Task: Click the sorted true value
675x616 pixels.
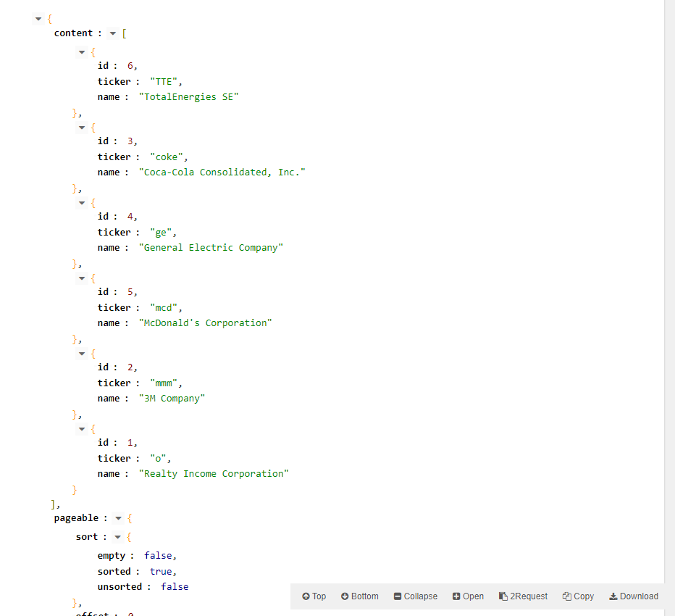Action: click(161, 572)
